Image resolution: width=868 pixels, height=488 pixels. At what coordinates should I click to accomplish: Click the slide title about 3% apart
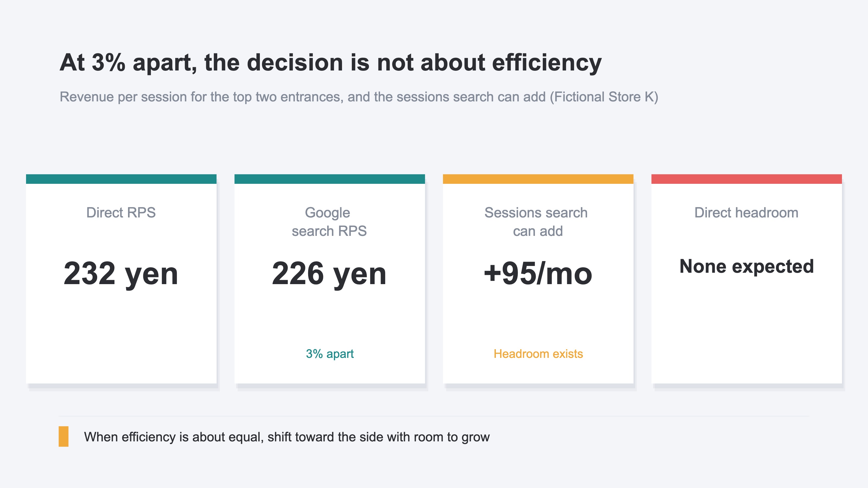click(x=331, y=63)
